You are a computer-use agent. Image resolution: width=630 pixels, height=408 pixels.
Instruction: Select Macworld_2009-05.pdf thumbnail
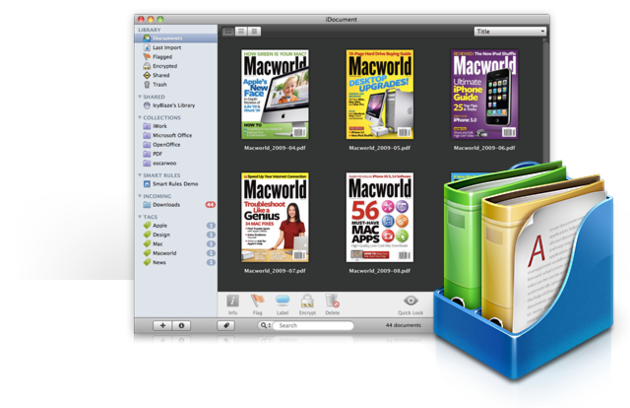(x=380, y=94)
